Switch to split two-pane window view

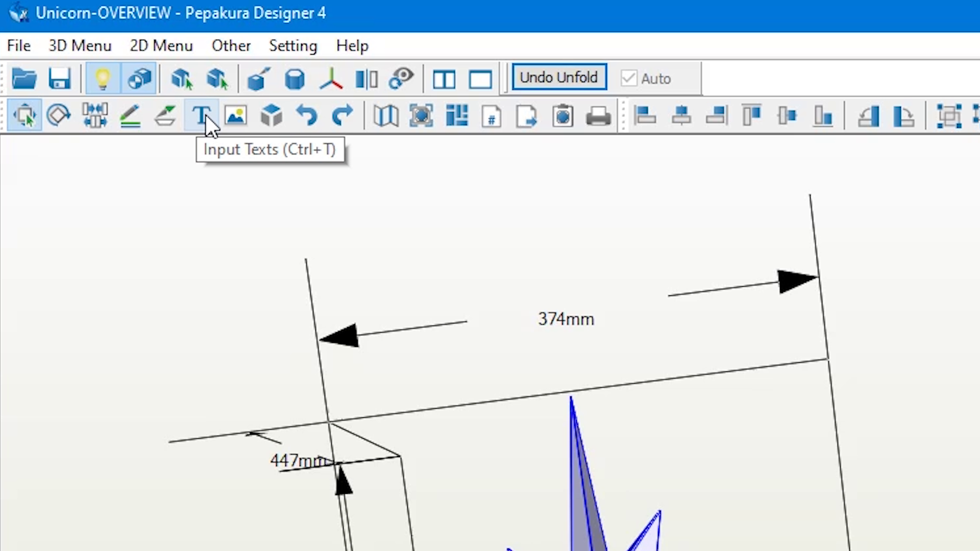(444, 79)
